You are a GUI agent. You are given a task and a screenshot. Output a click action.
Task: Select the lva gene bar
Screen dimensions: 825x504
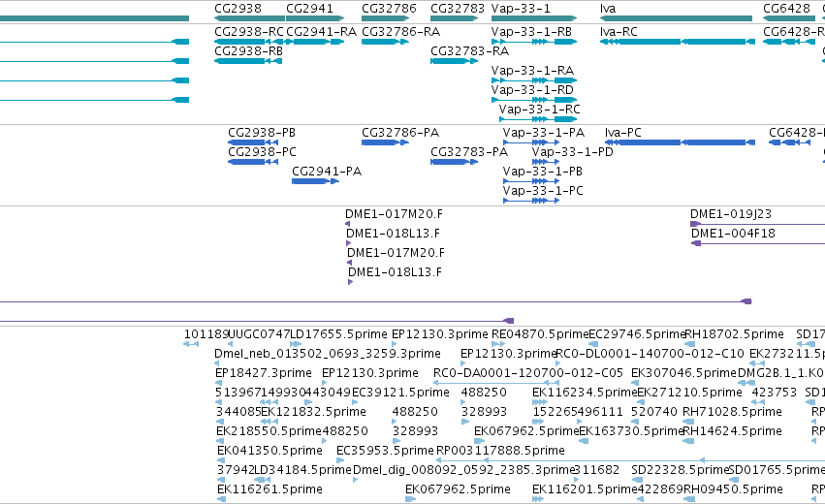tap(676, 18)
